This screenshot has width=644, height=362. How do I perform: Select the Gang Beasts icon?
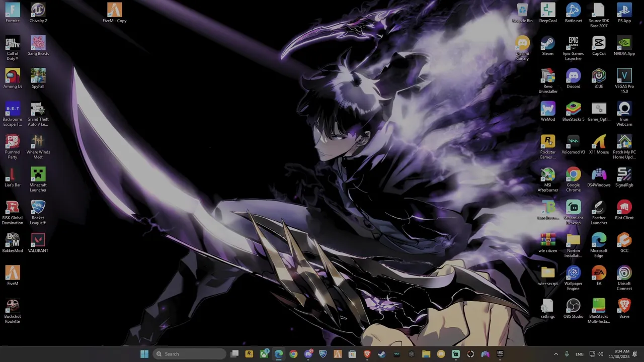38,46
